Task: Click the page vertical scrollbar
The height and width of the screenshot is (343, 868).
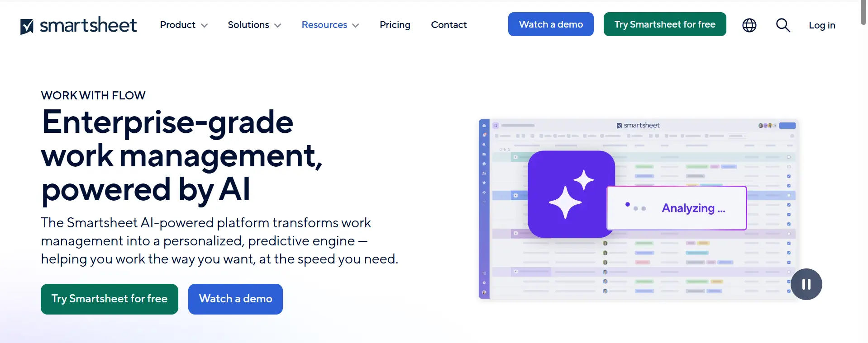Action: [863, 14]
